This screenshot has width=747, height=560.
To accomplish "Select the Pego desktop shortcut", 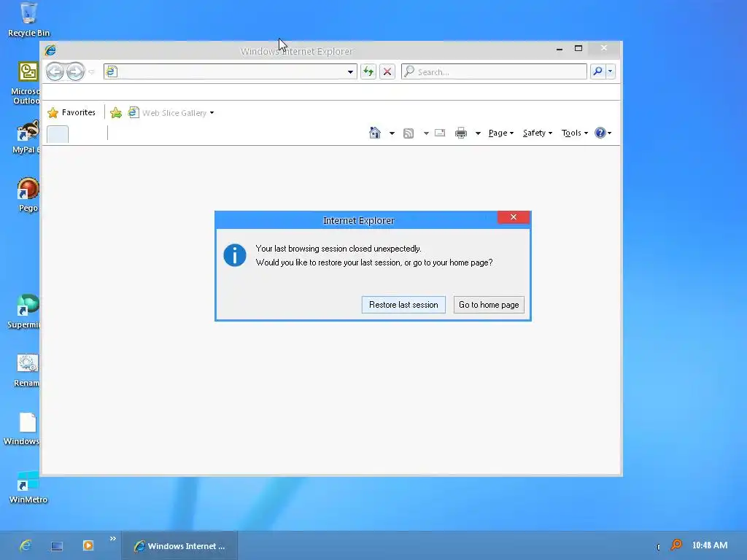I will point(28,194).
